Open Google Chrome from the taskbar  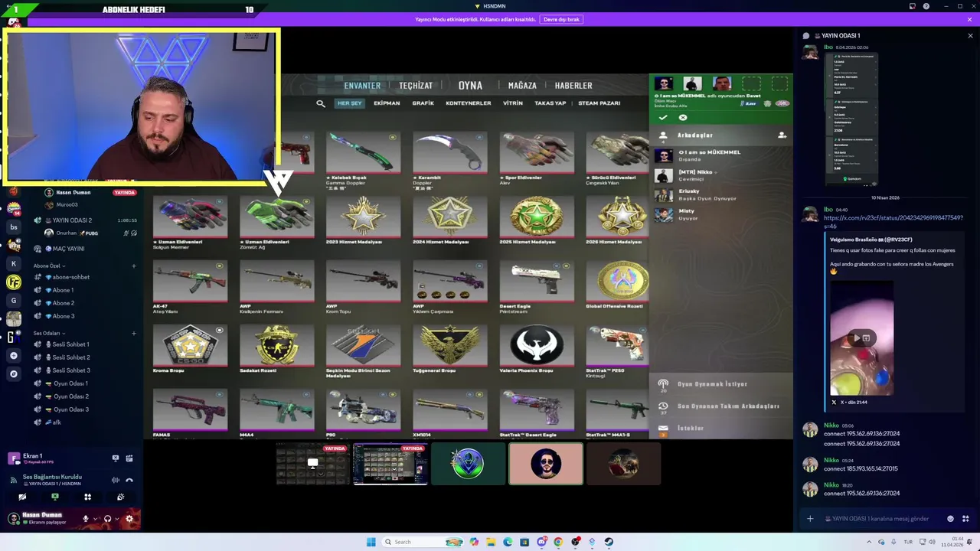[x=558, y=542]
